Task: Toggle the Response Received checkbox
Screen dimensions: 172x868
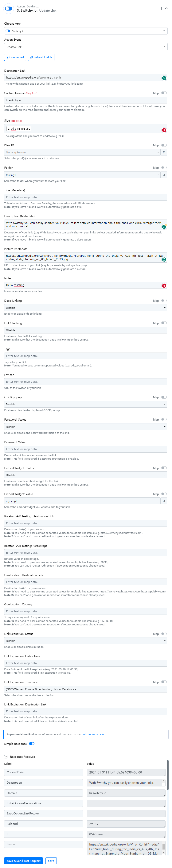Action: click(x=6, y=757)
